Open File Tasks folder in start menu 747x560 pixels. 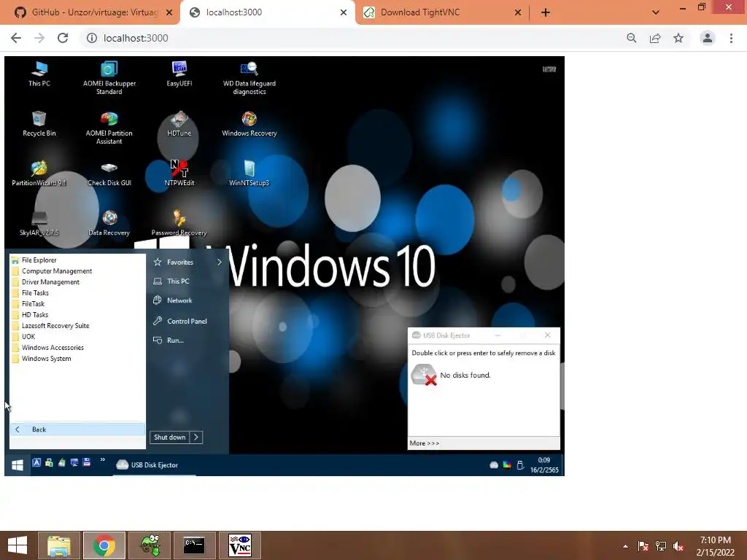click(77, 293)
